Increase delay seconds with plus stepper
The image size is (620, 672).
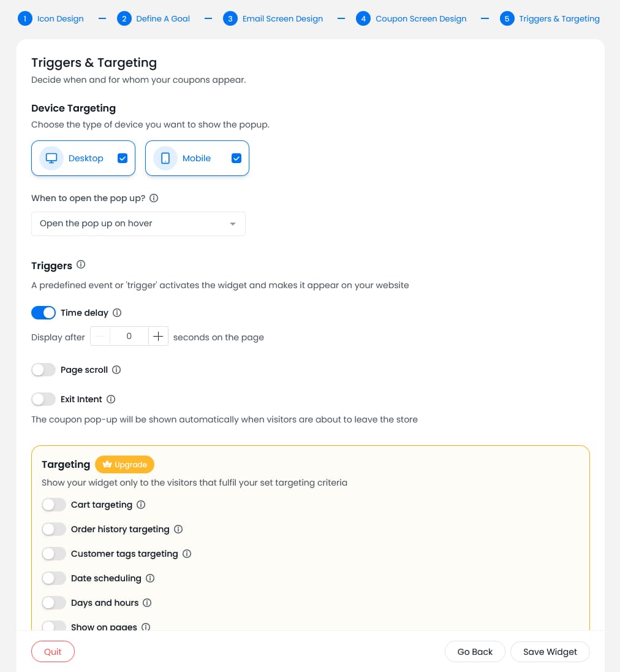pyautogui.click(x=158, y=336)
